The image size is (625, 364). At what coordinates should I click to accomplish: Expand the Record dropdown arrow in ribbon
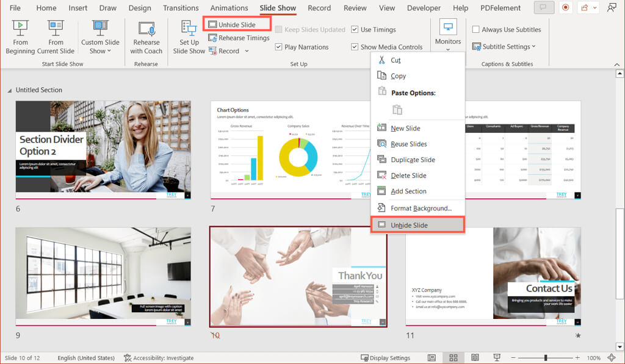click(247, 51)
